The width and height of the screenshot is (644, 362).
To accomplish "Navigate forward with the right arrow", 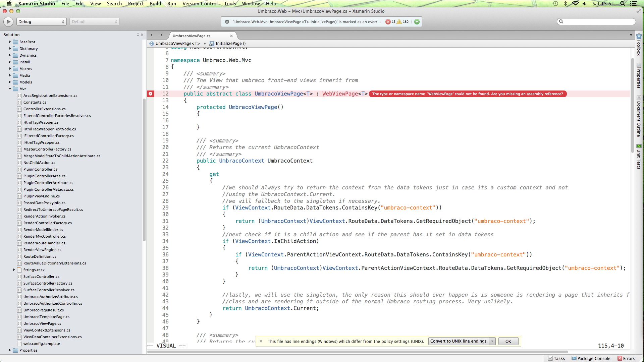I will [x=161, y=35].
